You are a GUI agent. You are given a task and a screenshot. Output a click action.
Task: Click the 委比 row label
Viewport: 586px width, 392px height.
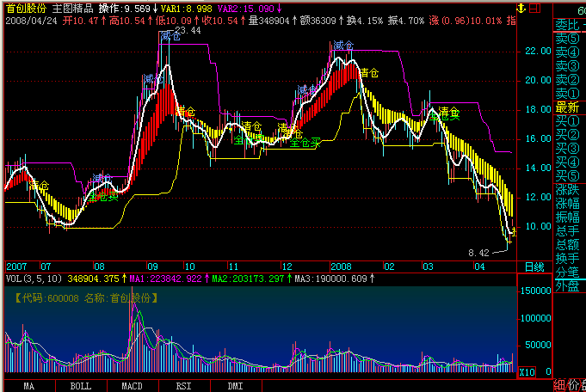point(567,25)
